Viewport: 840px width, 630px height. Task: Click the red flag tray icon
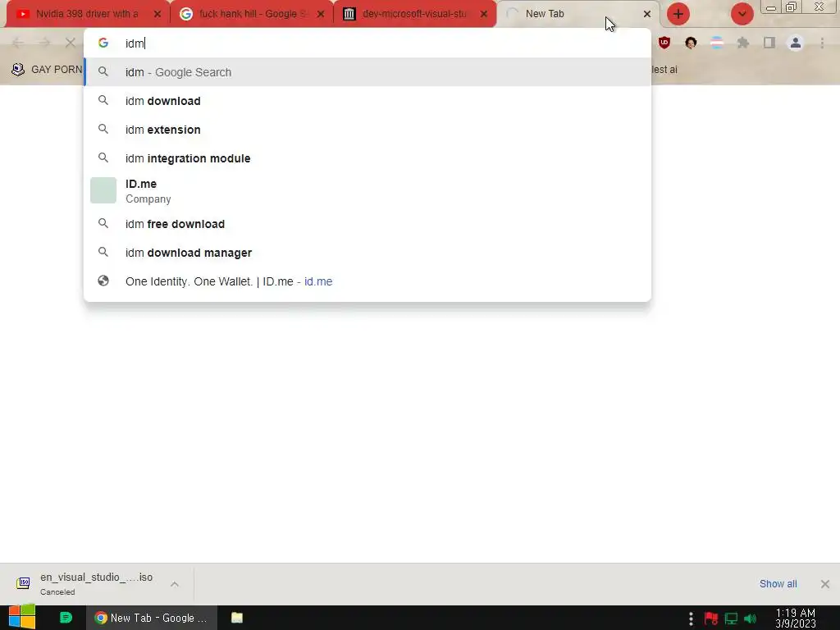711,619
